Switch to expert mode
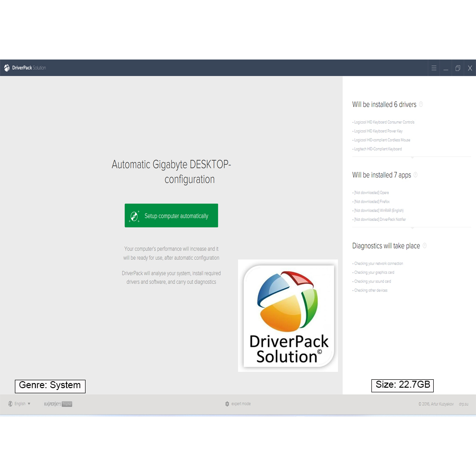The image size is (476, 476). point(241,404)
